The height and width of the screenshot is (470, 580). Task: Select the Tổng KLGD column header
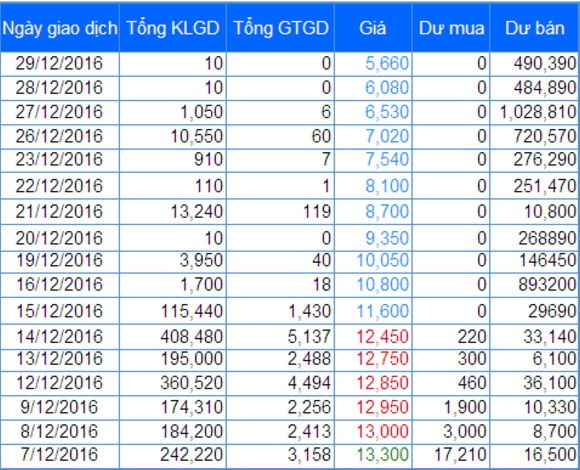tap(173, 28)
